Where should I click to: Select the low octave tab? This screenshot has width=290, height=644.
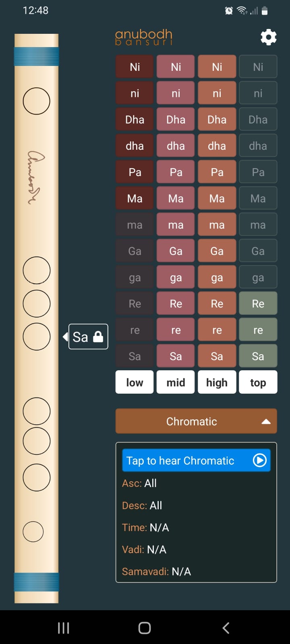135,382
